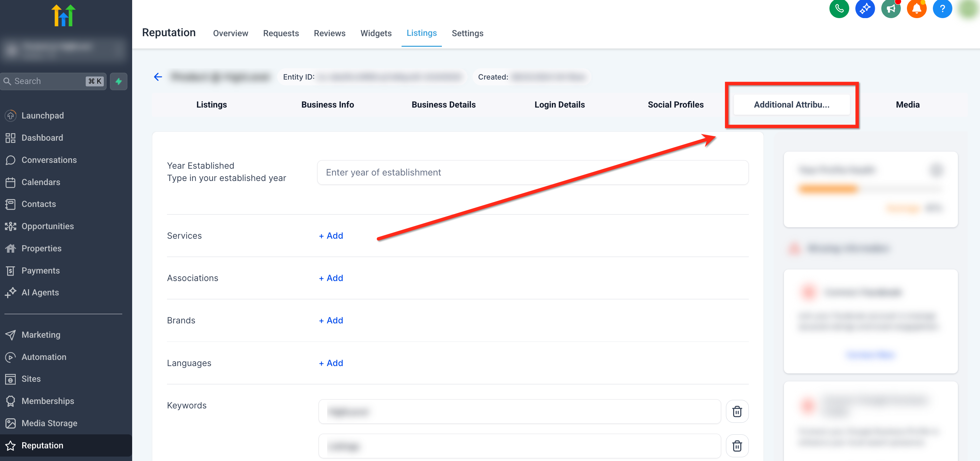This screenshot has width=980, height=461.
Task: Add a language with + Add link
Action: point(331,363)
